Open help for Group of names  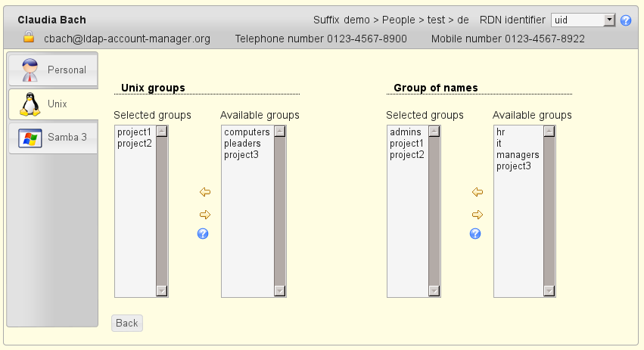click(475, 234)
